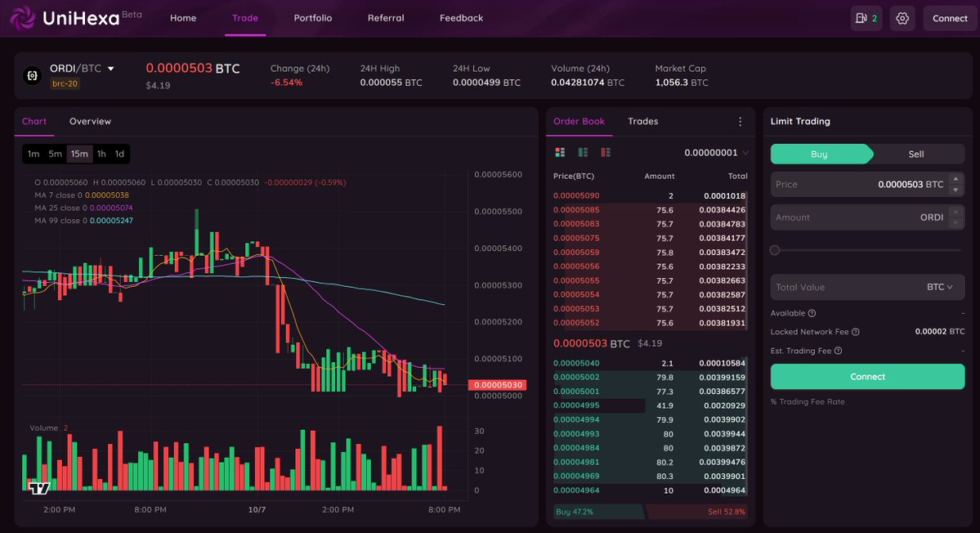980x533 pixels.
Task: Switch to Order Book tab
Action: point(579,121)
